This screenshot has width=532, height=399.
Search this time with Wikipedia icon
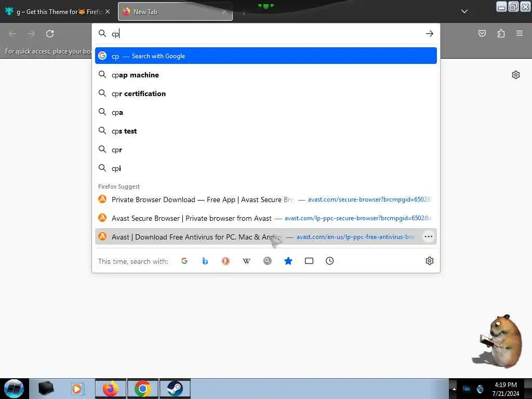[x=247, y=261]
